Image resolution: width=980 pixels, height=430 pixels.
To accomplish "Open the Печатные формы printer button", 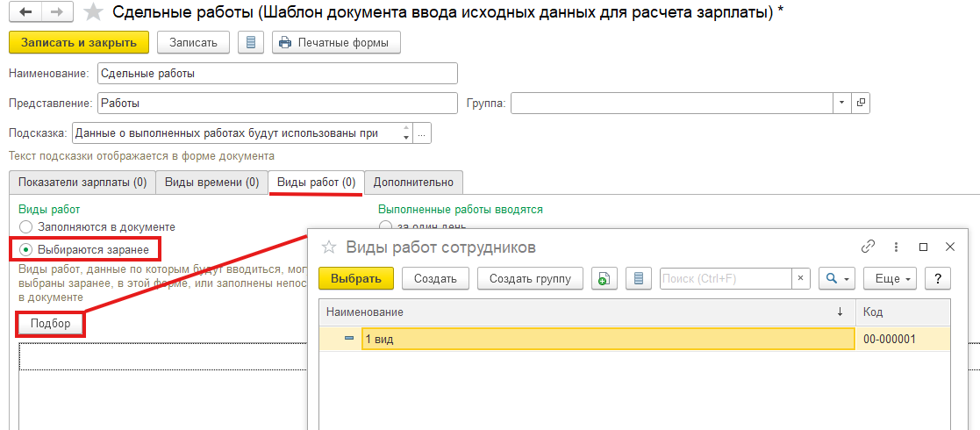I will pos(336,43).
